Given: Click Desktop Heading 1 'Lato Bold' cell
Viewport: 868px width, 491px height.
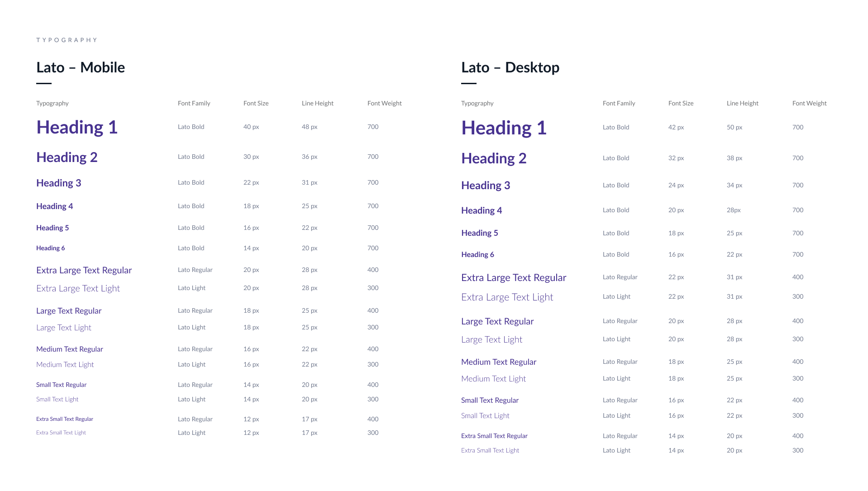Looking at the screenshot, I should 616,128.
